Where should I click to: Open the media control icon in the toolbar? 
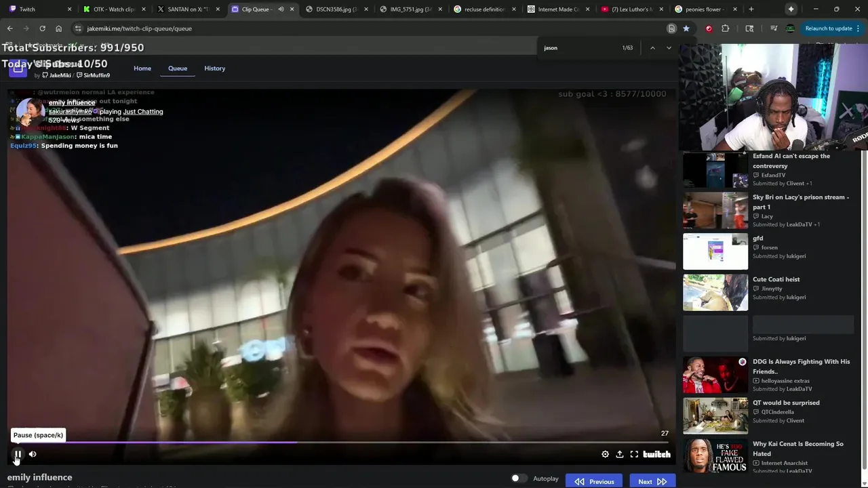(774, 28)
